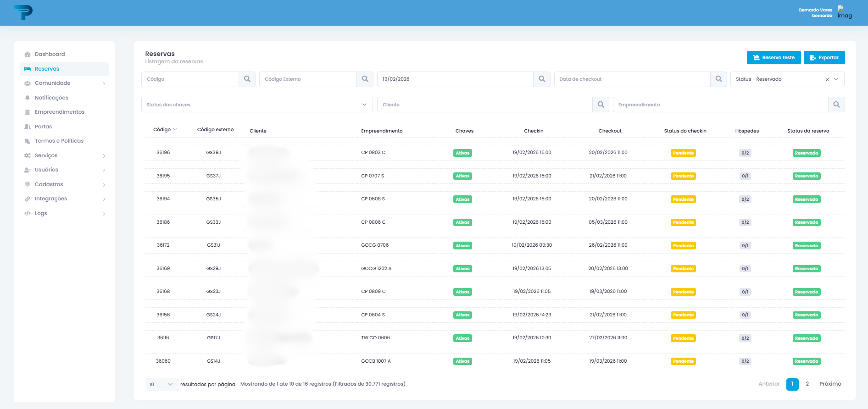Click the Cliente search magnifier
The width and height of the screenshot is (868, 409).
(x=601, y=105)
